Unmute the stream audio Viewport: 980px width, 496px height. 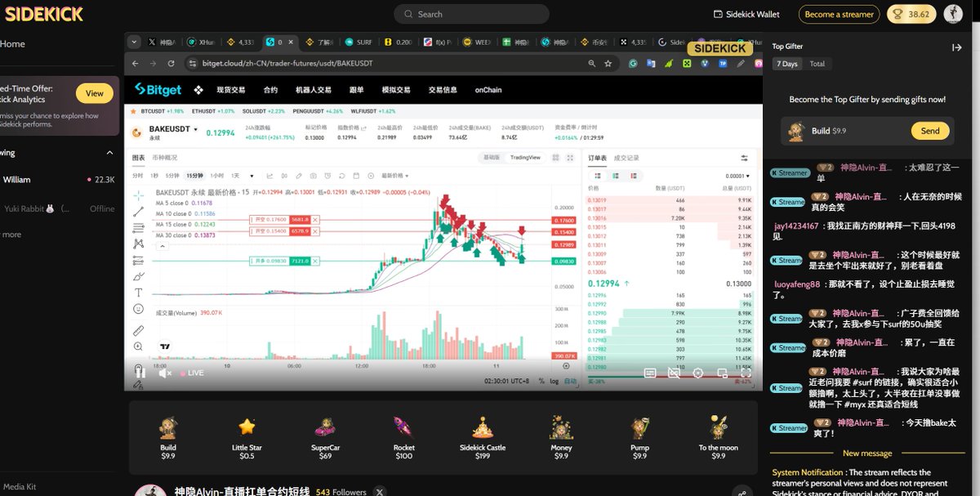pos(165,373)
